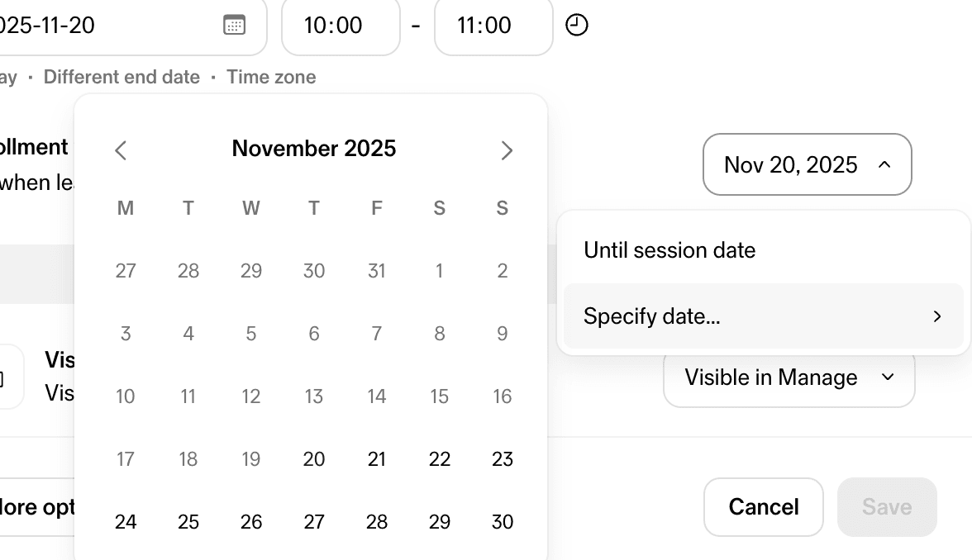This screenshot has height=560, width=972.
Task: Select November 20 in the calendar
Action: (x=314, y=459)
